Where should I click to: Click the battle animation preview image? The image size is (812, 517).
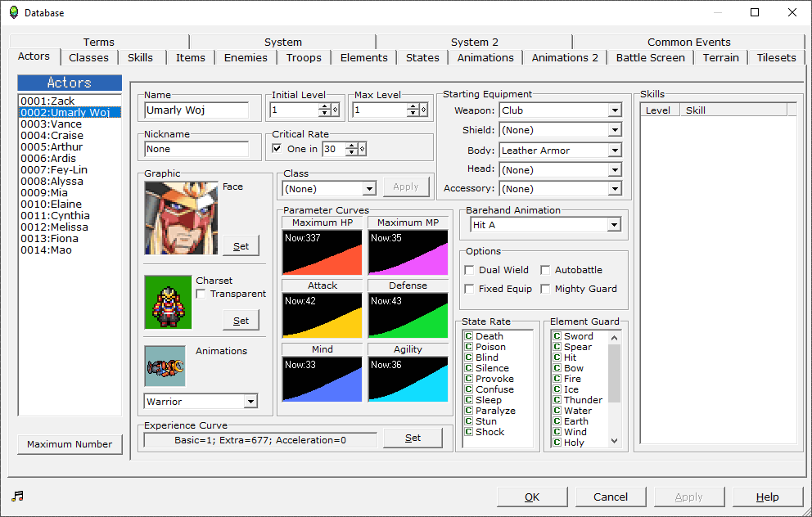(x=165, y=366)
